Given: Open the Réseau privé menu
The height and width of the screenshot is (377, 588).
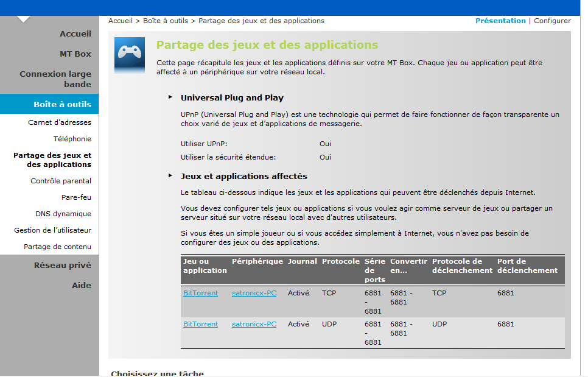Looking at the screenshot, I should [63, 265].
